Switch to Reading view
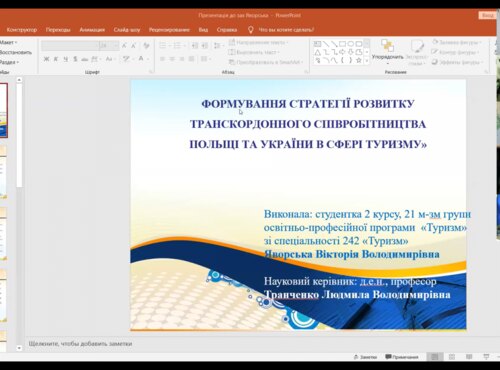The width and height of the screenshot is (500, 370). 469,357
